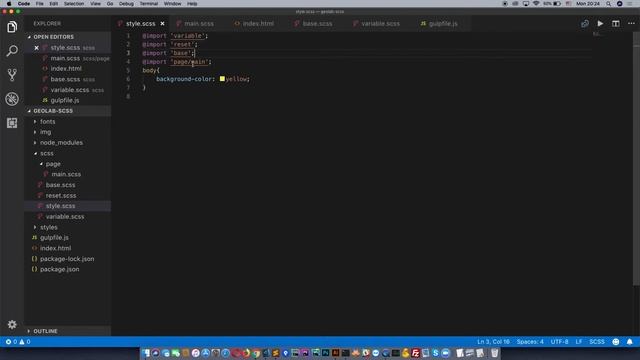Open the File menu
The width and height of the screenshot is (640, 360).
pyautogui.click(x=40, y=4)
